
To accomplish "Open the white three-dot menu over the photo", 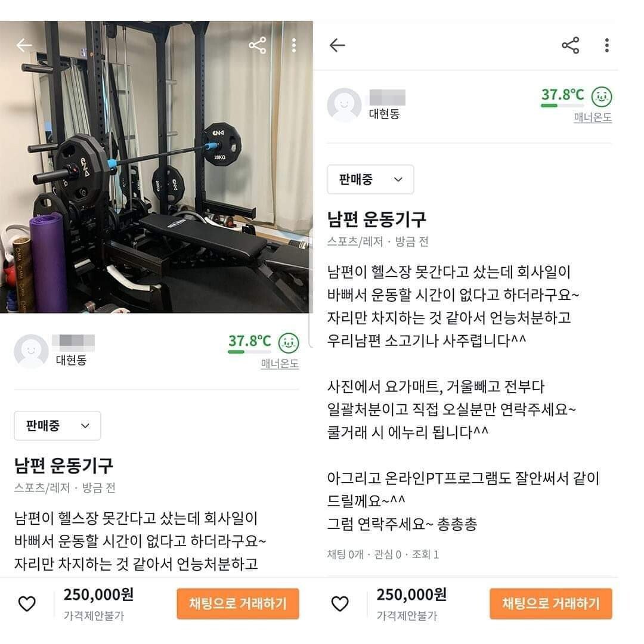I will point(294,45).
